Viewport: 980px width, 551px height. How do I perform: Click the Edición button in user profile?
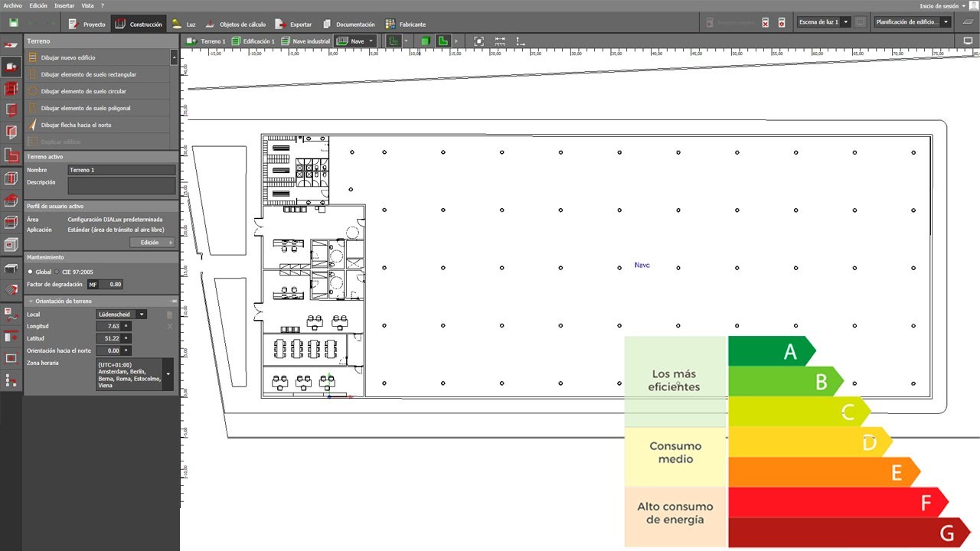click(x=152, y=242)
